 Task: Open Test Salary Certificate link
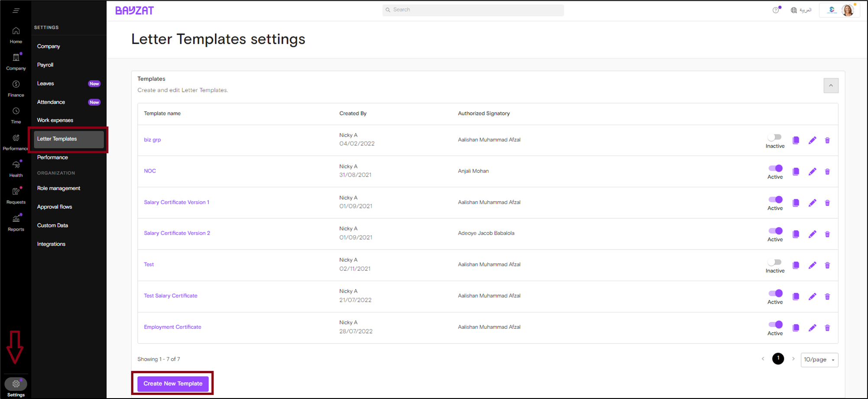coord(170,296)
